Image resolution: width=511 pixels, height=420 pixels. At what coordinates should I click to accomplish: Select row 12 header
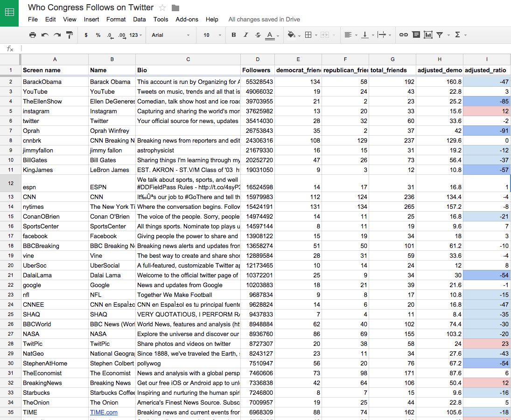(x=10, y=183)
